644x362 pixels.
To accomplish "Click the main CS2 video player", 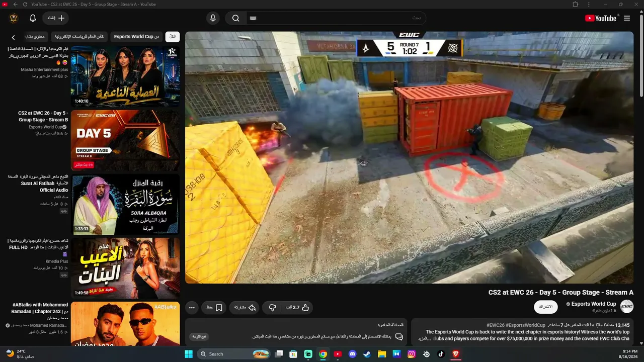I will [x=409, y=157].
